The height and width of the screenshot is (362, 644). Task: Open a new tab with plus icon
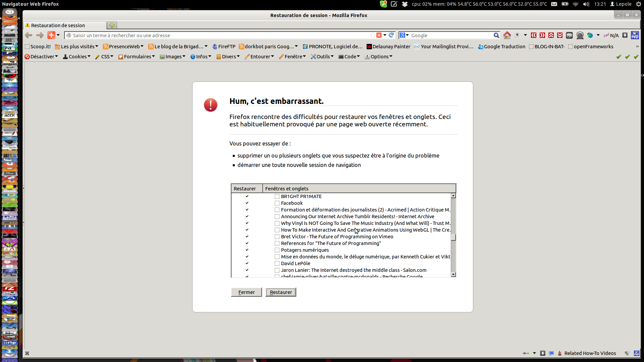pyautogui.click(x=112, y=25)
